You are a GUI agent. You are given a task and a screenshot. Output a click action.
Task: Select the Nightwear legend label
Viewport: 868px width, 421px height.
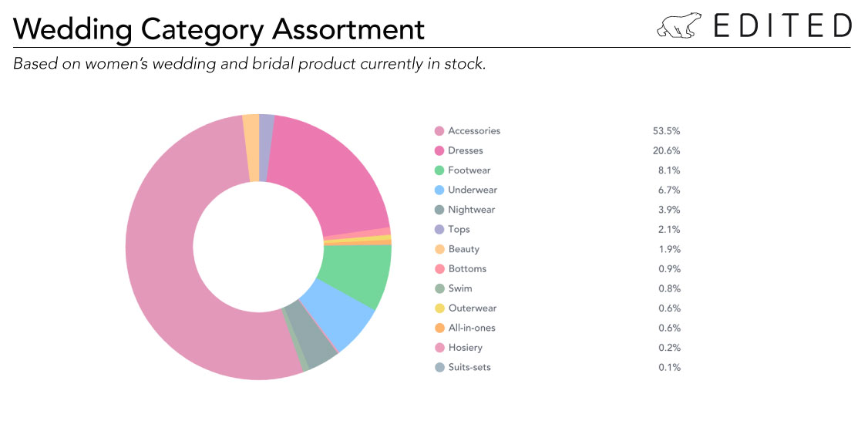(x=471, y=210)
